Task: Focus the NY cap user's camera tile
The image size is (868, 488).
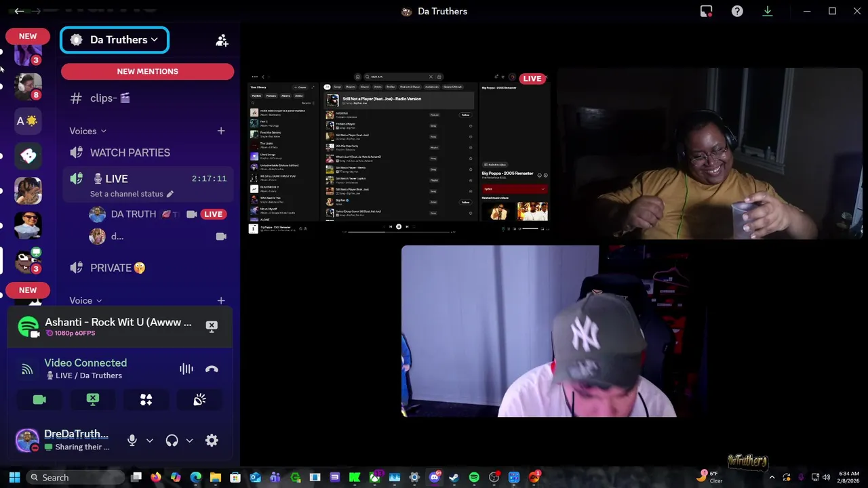Action: [554, 331]
